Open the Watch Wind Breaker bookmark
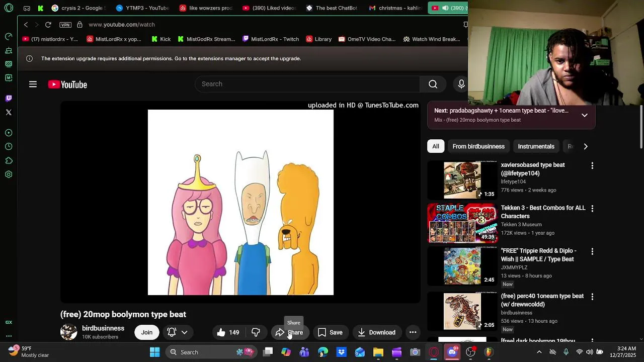 [432, 39]
